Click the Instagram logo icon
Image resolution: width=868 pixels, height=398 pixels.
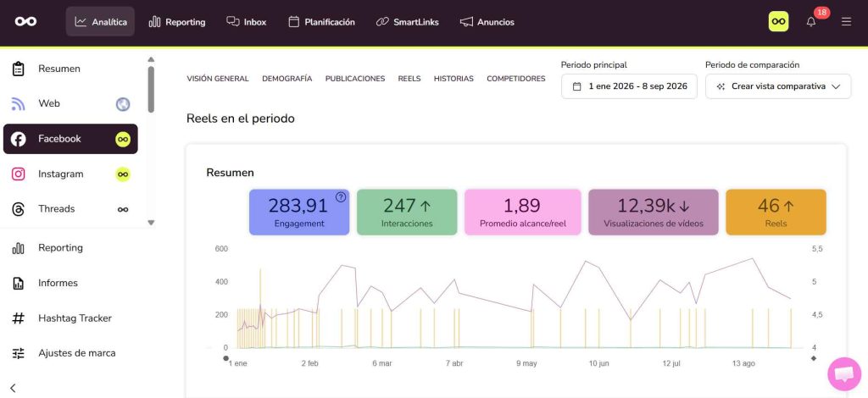(19, 174)
